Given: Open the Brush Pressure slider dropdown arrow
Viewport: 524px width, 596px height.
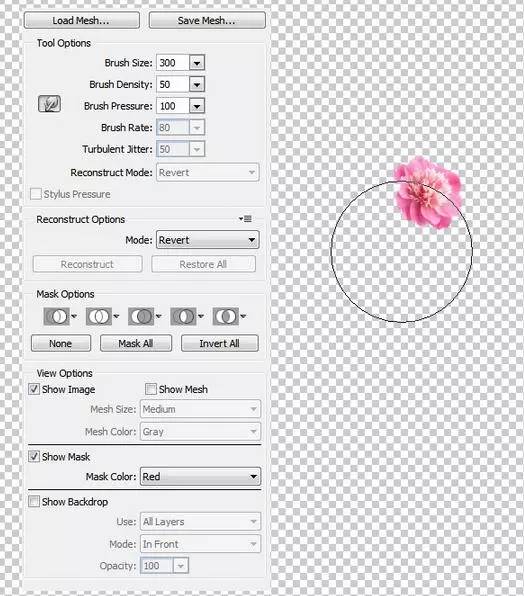Looking at the screenshot, I should click(x=197, y=106).
